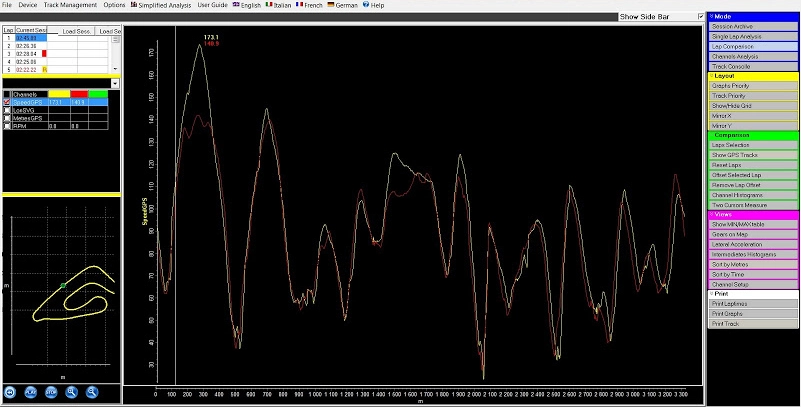Click the last magnifier zoom icon
Image resolution: width=801 pixels, height=407 pixels.
tap(91, 393)
